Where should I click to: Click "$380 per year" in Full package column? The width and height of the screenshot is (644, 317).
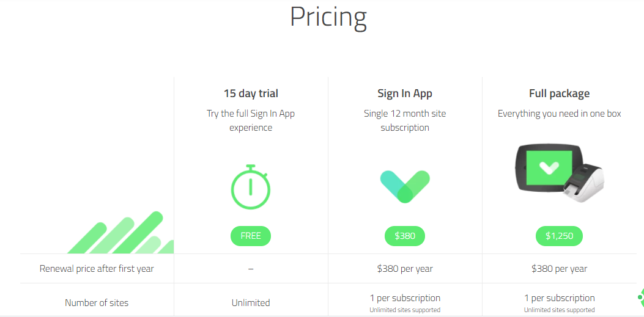559,269
